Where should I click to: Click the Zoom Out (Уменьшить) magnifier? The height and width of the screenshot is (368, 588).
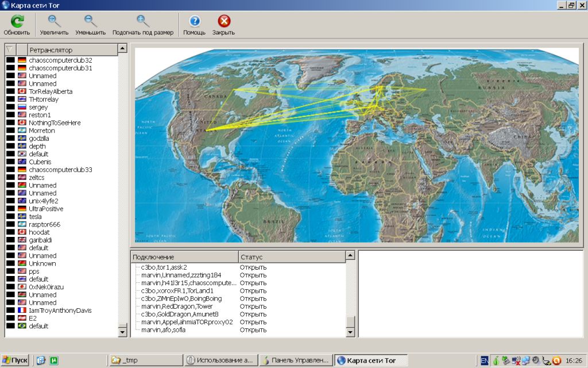(x=90, y=22)
